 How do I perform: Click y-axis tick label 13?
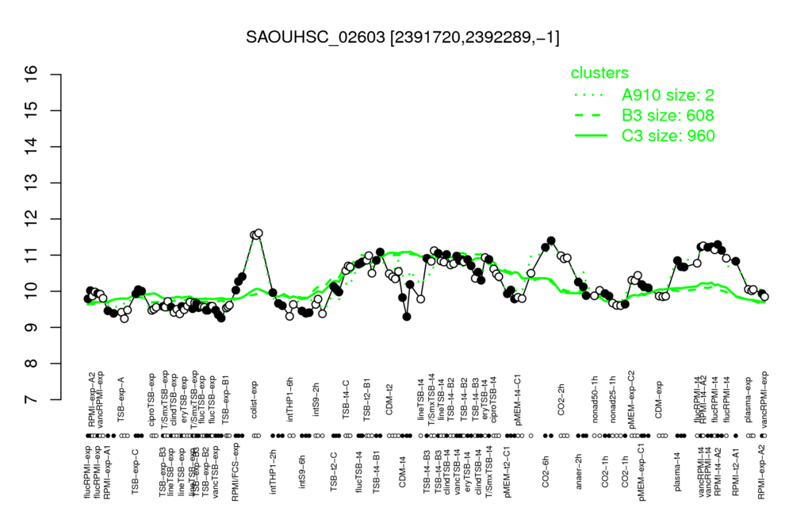click(x=31, y=183)
